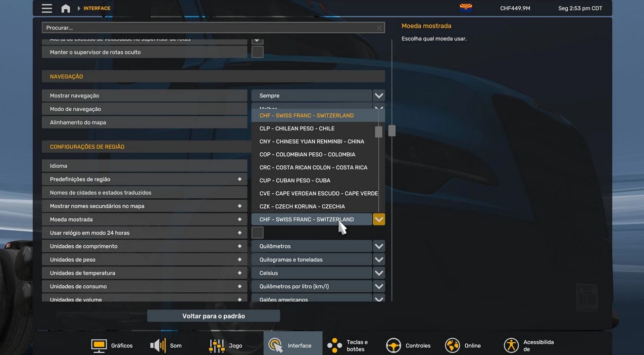Screen dimensions: 644x355
Task: Open the hamburger menu icon
Action: (x=47, y=8)
